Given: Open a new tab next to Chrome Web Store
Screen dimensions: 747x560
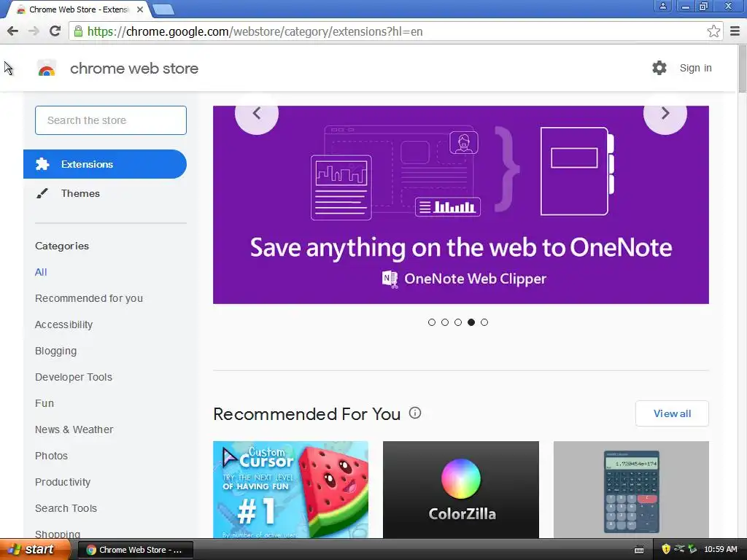Looking at the screenshot, I should 163,9.
